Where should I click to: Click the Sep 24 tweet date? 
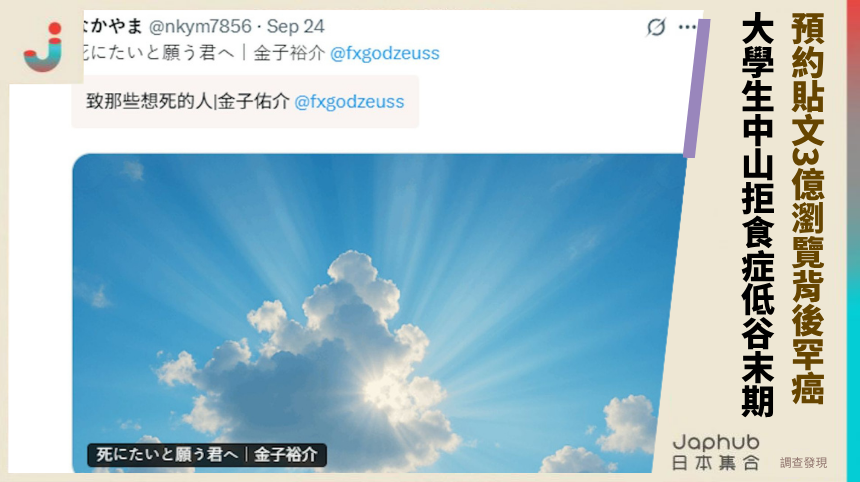295,26
